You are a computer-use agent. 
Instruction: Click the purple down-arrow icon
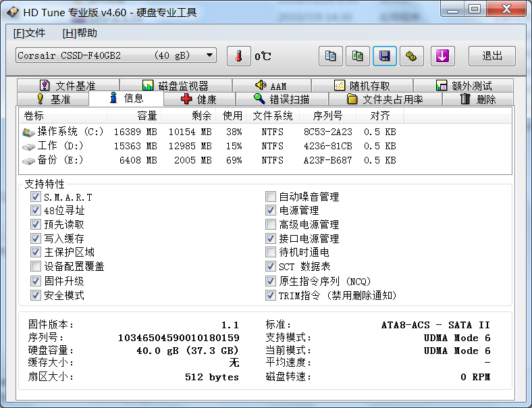[442, 56]
